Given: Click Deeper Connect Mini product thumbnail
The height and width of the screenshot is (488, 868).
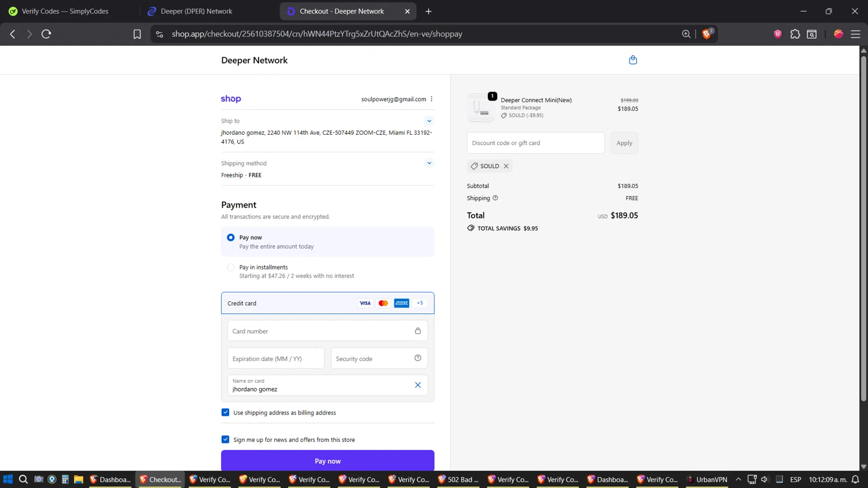Looking at the screenshot, I should tap(481, 108).
